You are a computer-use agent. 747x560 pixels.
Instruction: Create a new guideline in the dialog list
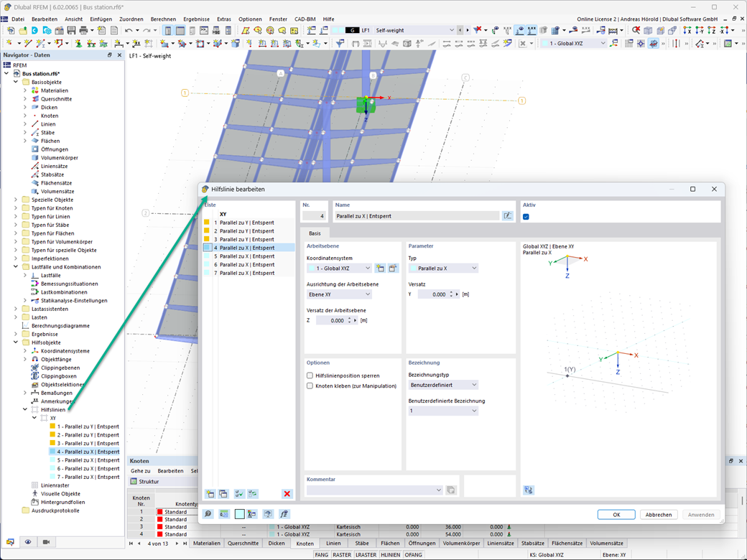pyautogui.click(x=210, y=494)
